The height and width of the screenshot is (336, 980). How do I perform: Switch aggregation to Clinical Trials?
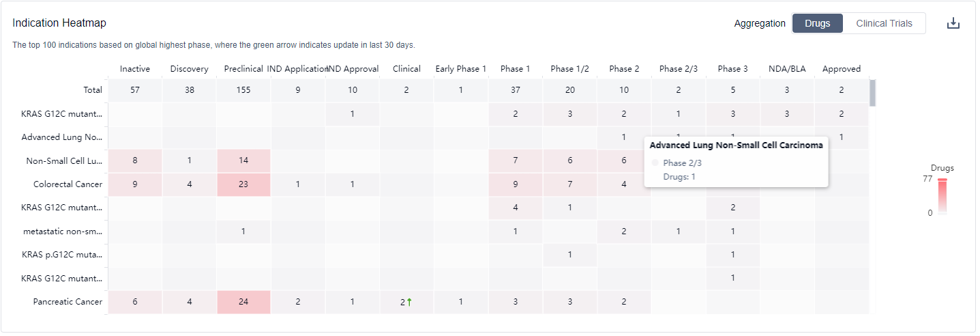pyautogui.click(x=884, y=23)
